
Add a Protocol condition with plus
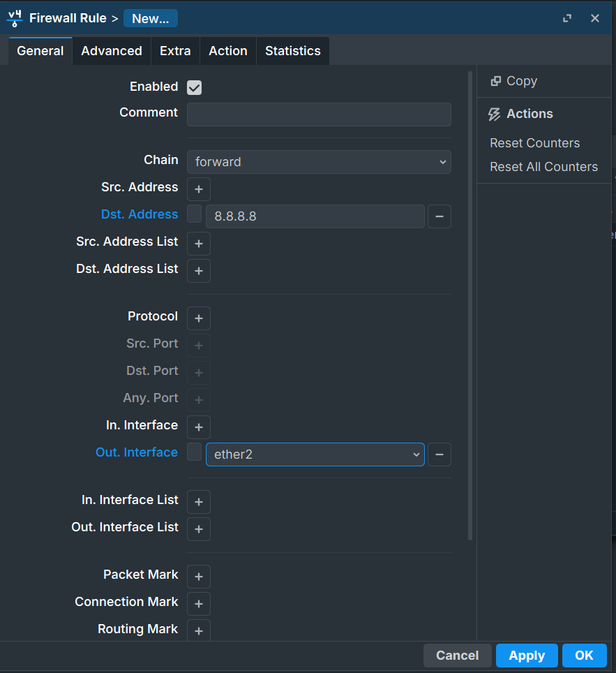click(199, 318)
